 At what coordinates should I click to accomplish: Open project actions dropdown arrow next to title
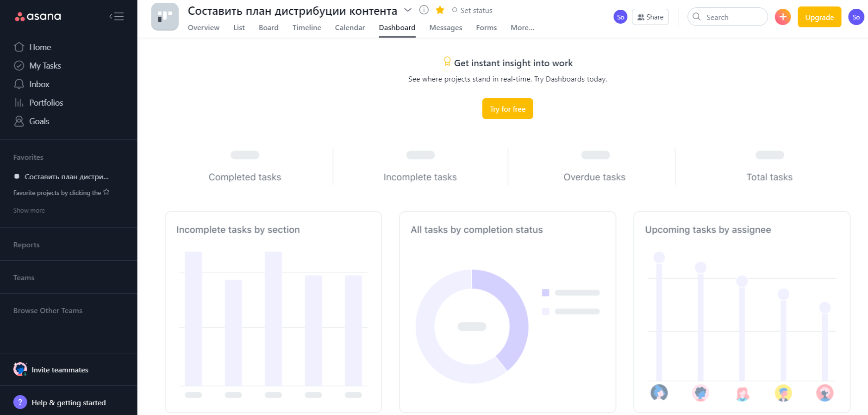click(x=408, y=10)
